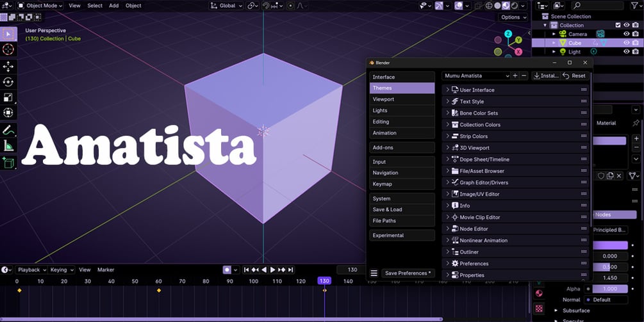The width and height of the screenshot is (644, 322).
Task: Expand the Node Editor theme section
Action: pos(515,229)
